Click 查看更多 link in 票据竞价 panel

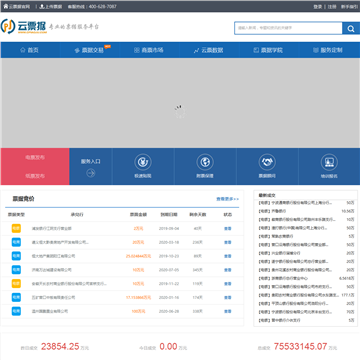[228, 199]
